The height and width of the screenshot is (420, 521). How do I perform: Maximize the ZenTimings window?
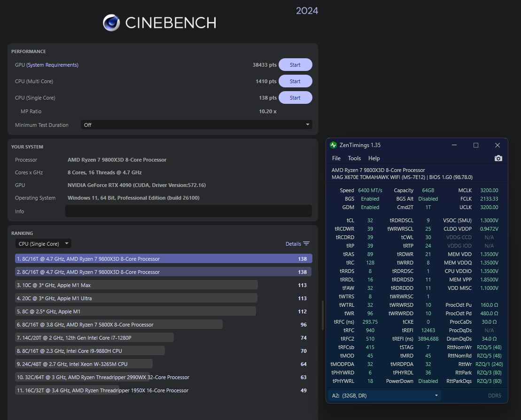476,145
